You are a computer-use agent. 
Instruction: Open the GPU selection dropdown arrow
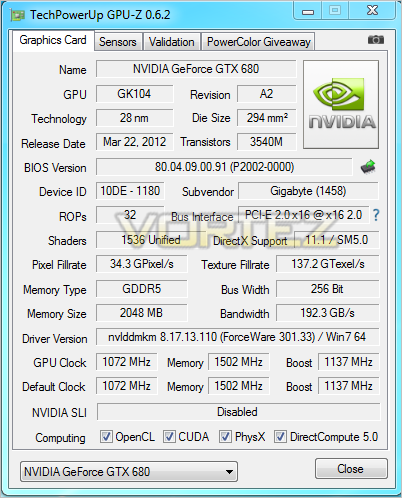pyautogui.click(x=229, y=472)
